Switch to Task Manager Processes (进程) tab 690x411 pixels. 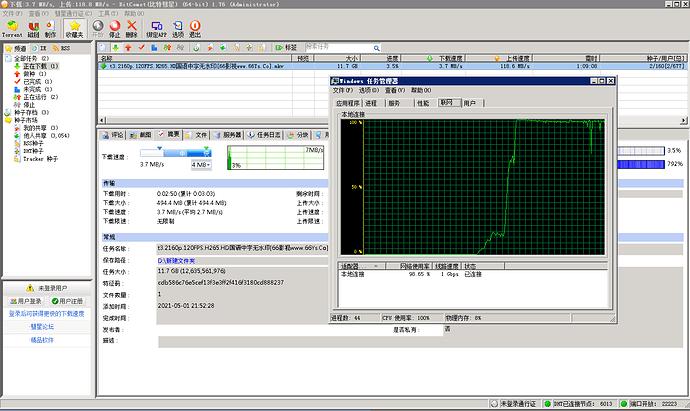pyautogui.click(x=371, y=103)
